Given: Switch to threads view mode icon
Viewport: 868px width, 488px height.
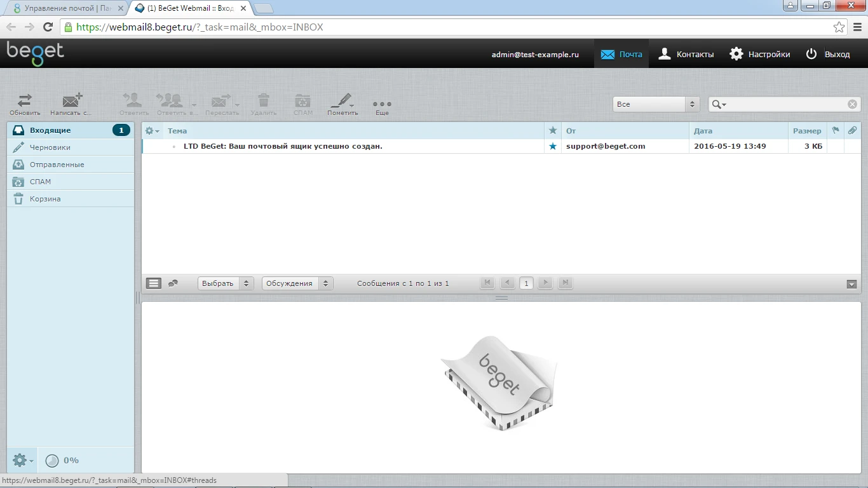Looking at the screenshot, I should (x=173, y=283).
